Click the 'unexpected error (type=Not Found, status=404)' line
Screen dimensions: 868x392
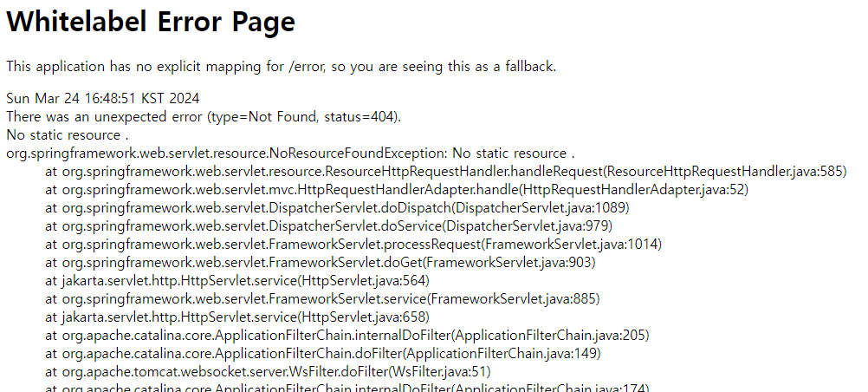[x=204, y=116]
